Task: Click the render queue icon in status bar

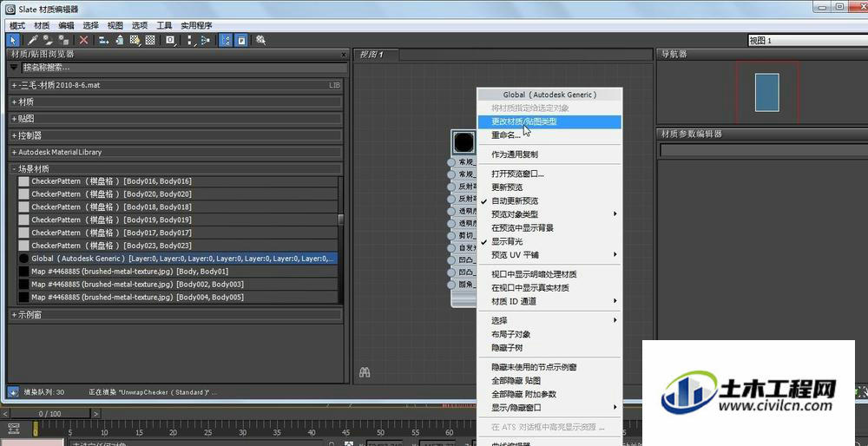Action: tap(13, 392)
